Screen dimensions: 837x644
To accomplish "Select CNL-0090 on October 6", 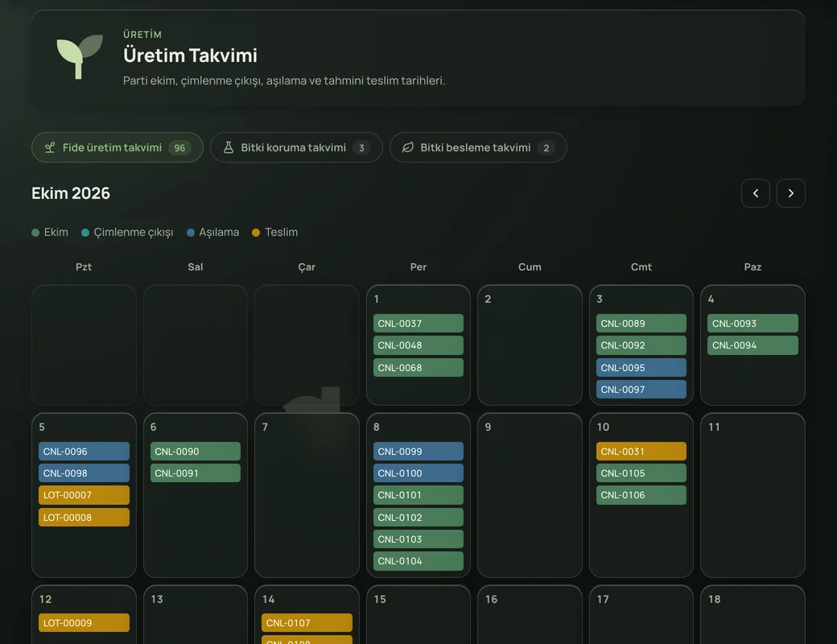I will [196, 452].
